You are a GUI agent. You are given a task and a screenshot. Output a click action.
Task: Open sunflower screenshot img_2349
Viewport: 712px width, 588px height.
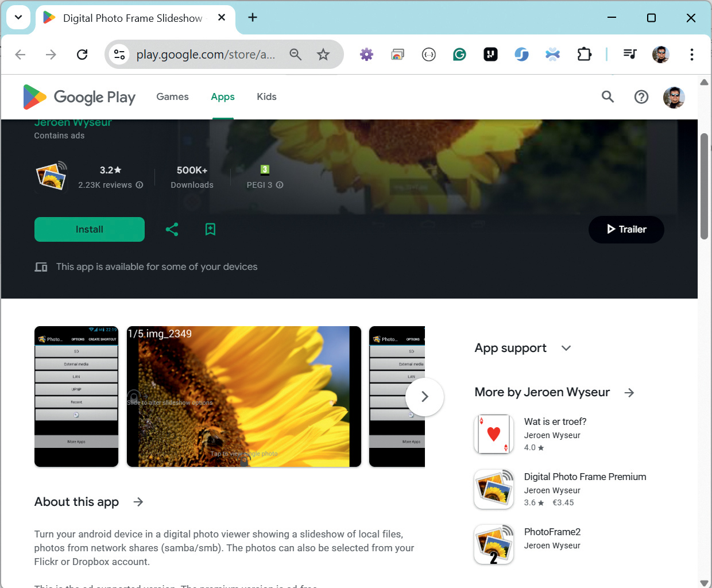click(244, 397)
